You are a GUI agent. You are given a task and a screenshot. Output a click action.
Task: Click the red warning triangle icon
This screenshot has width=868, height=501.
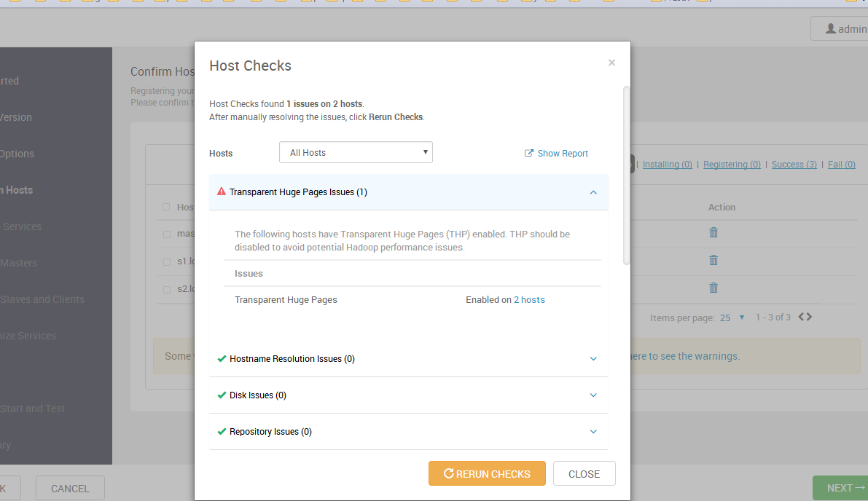[x=222, y=192]
